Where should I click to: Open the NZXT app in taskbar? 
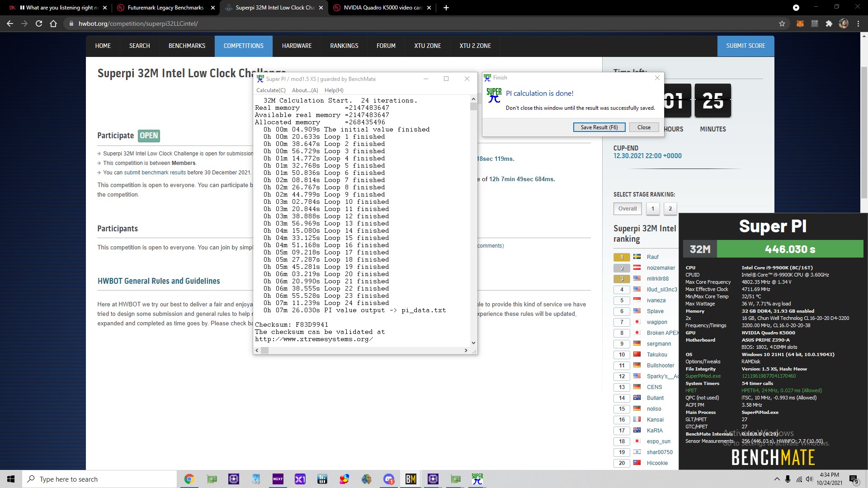[278, 479]
